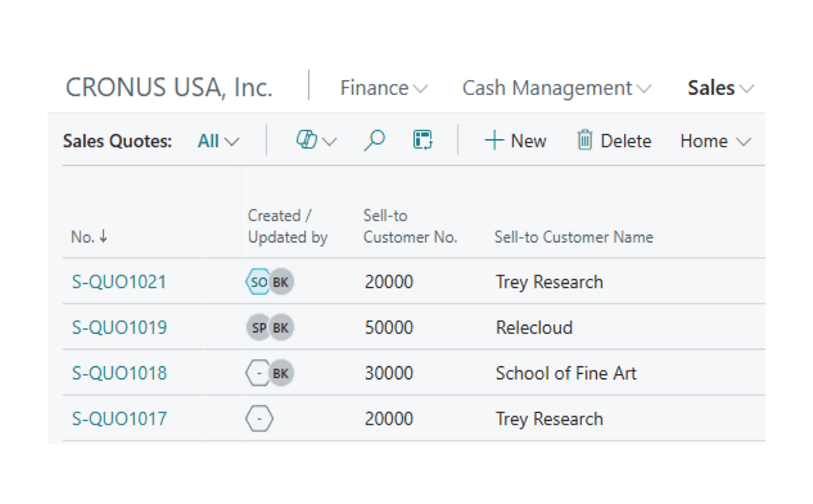The image size is (813, 504).
Task: Click CRONUS USA, Inc. company name
Action: tap(169, 88)
